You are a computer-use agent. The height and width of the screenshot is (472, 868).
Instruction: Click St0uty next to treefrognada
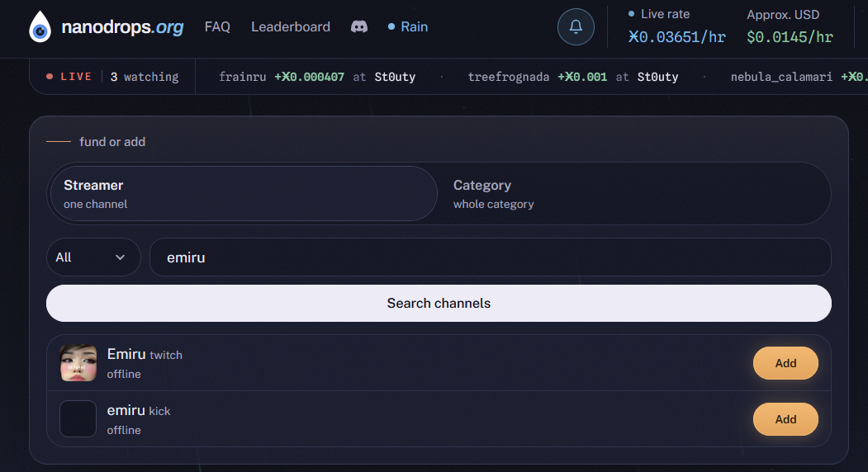657,77
